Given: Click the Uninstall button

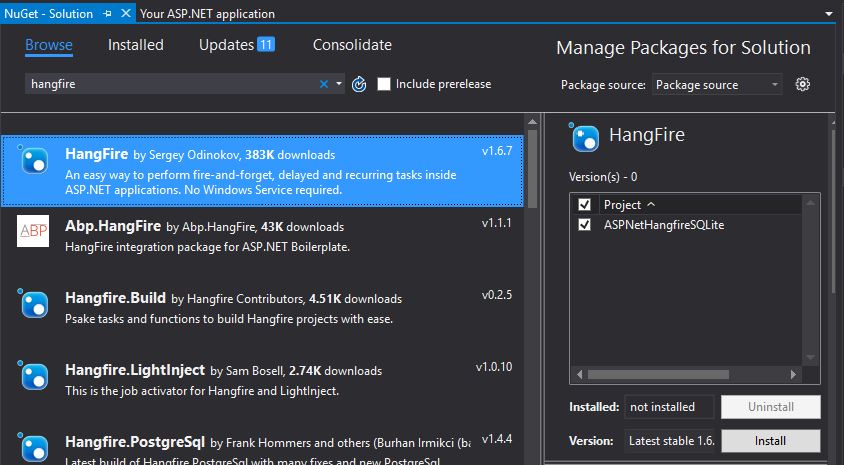Looking at the screenshot, I should pos(770,407).
